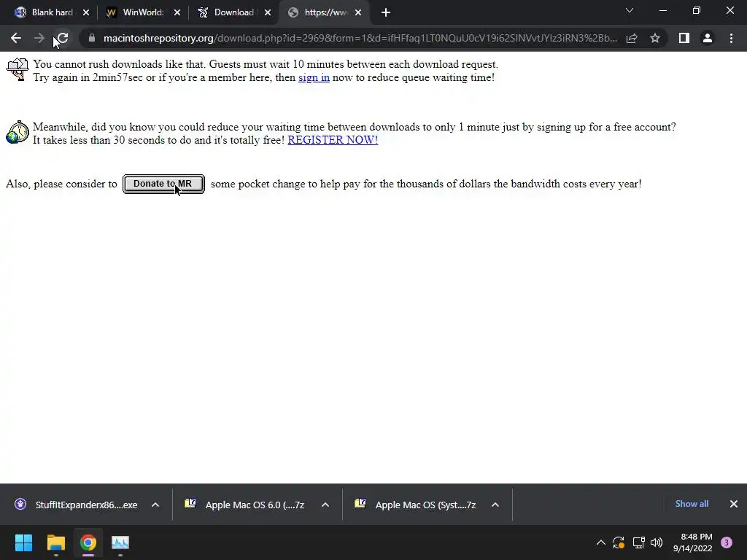Image resolution: width=747 pixels, height=560 pixels.
Task: Click the forward navigation arrow
Action: (39, 38)
